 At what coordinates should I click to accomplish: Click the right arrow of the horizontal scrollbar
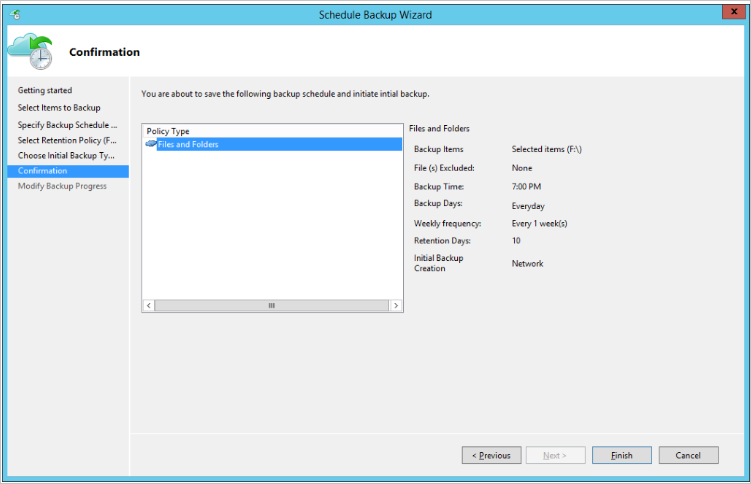pyautogui.click(x=396, y=306)
